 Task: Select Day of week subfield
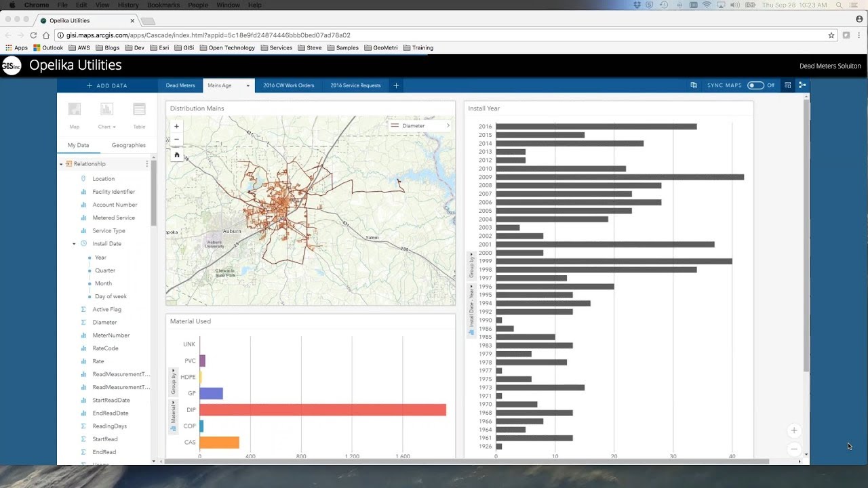111,296
